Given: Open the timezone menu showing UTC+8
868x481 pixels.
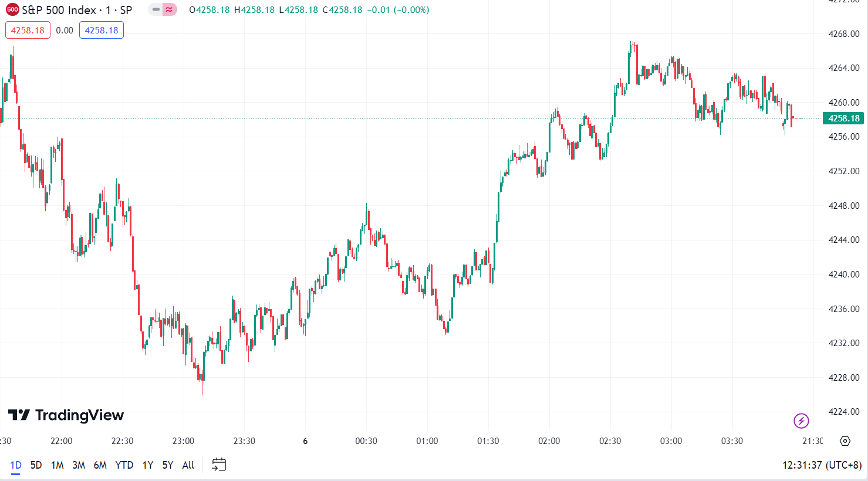Looking at the screenshot, I should tap(822, 465).
